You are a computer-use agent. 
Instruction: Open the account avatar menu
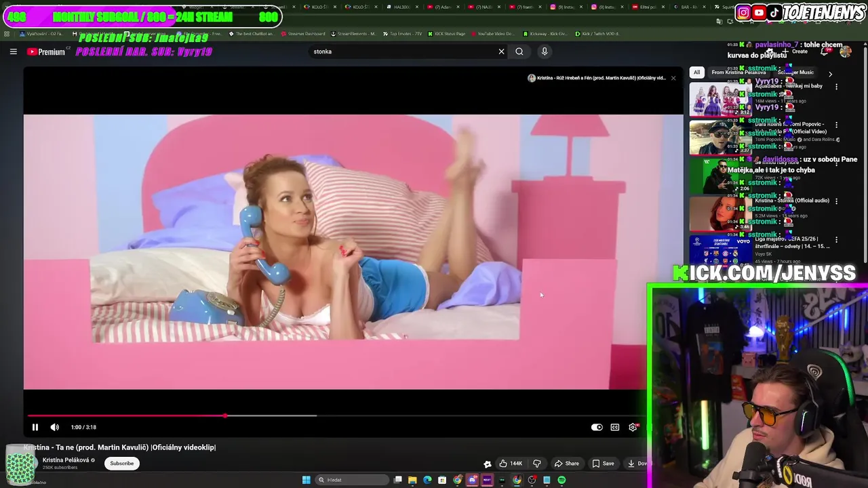point(846,52)
